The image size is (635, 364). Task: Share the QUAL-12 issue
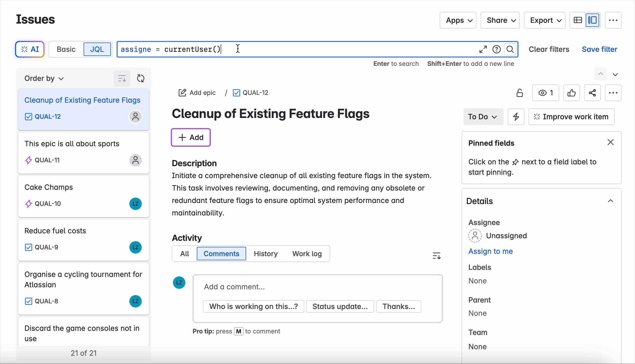[592, 93]
